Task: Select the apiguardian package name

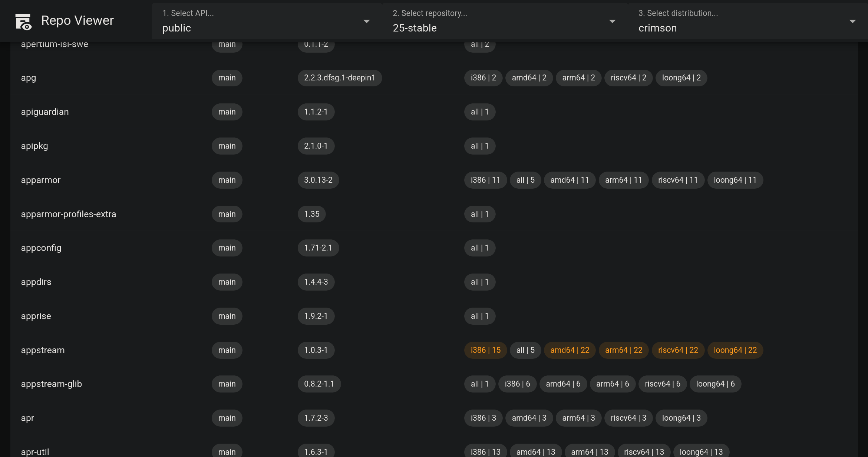Action: point(45,112)
